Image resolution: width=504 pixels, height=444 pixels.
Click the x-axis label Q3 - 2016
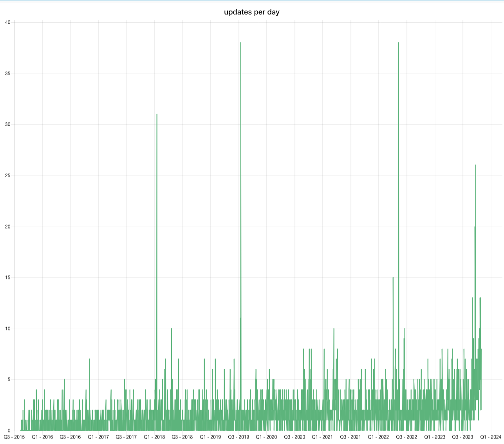tap(70, 437)
